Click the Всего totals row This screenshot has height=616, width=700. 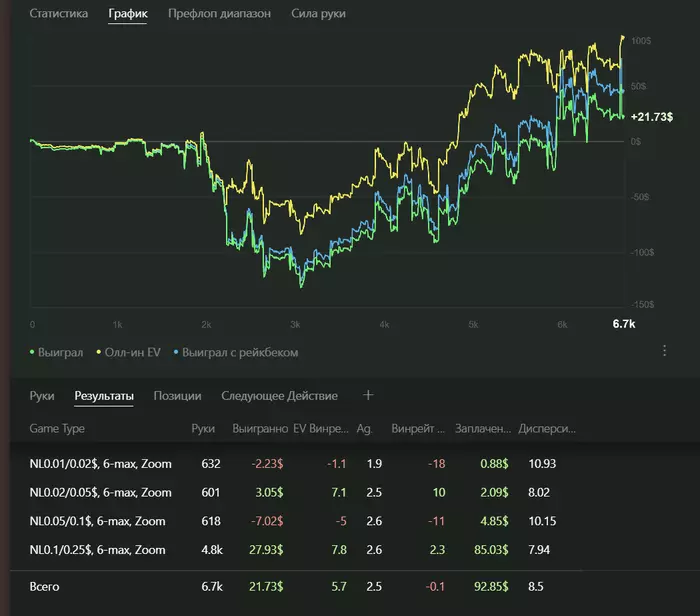coord(45,588)
